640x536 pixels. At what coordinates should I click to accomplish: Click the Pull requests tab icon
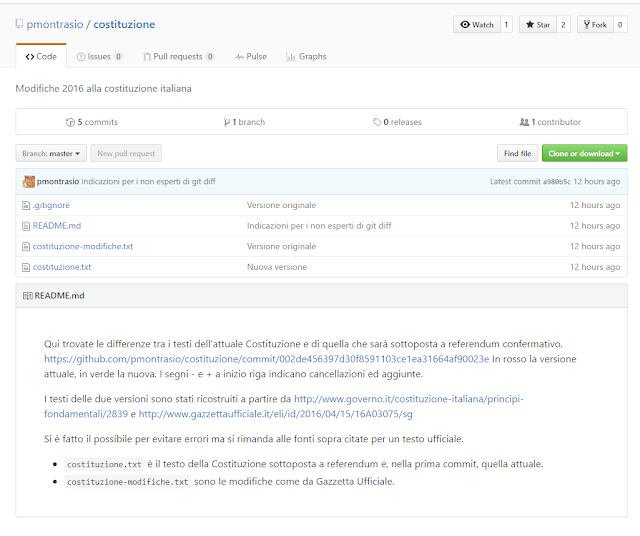point(147,57)
